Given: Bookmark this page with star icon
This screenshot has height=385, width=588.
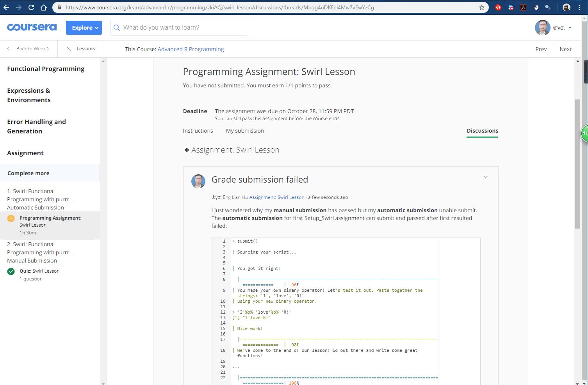Looking at the screenshot, I should 482,7.
